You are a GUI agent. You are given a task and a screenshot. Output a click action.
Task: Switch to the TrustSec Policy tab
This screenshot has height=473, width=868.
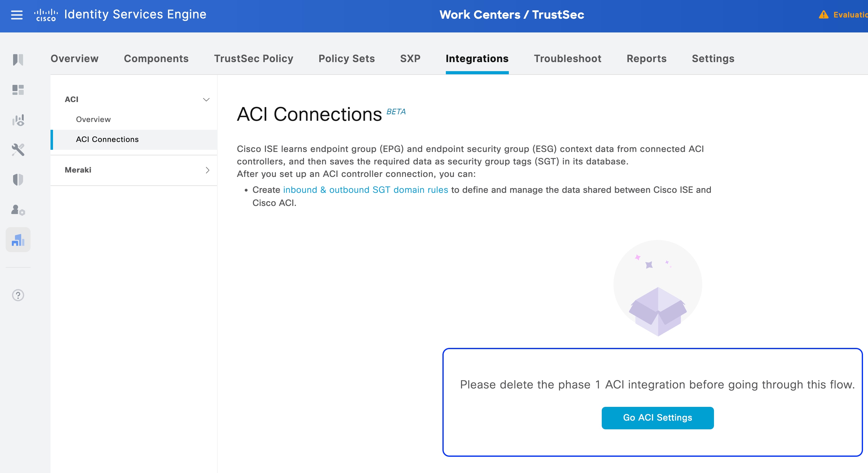[x=253, y=59]
